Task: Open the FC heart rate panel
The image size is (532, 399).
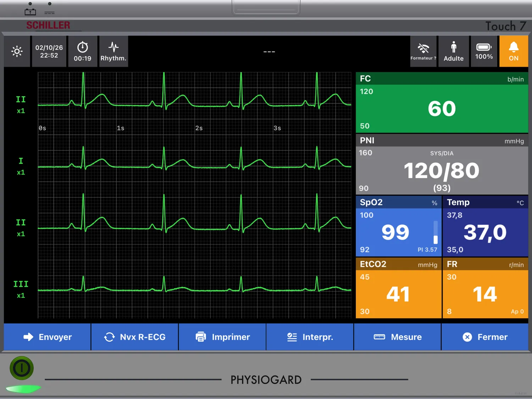Action: (442, 103)
